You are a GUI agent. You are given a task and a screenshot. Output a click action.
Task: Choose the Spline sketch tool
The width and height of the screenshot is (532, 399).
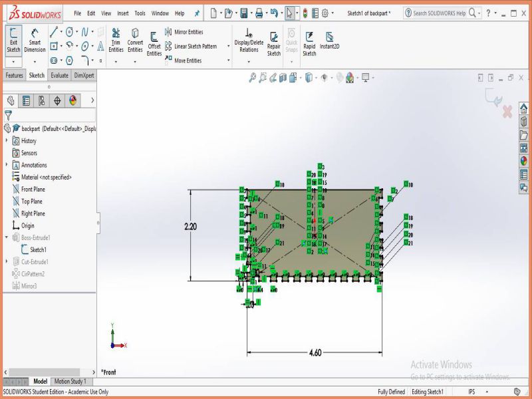pyautogui.click(x=84, y=32)
